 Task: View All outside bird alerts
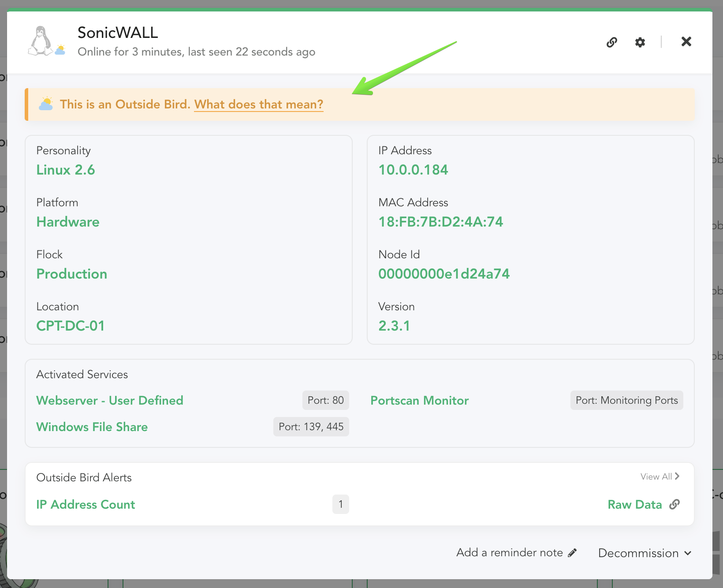click(660, 476)
